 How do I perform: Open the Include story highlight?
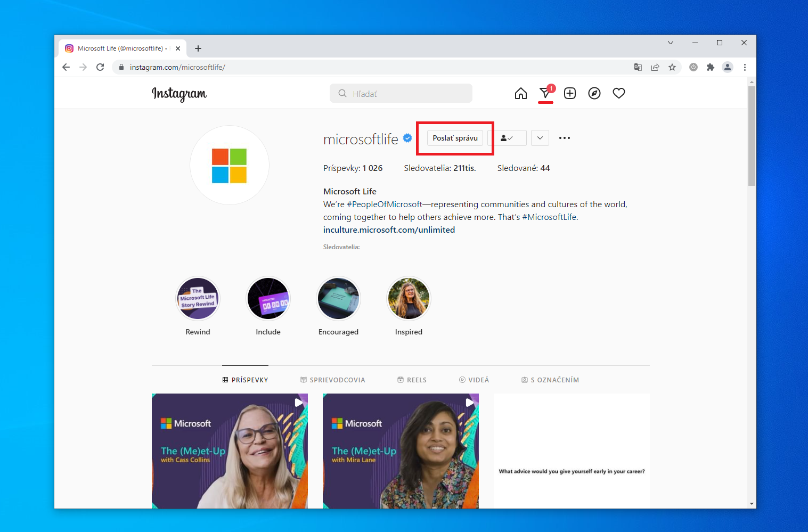[x=268, y=298]
